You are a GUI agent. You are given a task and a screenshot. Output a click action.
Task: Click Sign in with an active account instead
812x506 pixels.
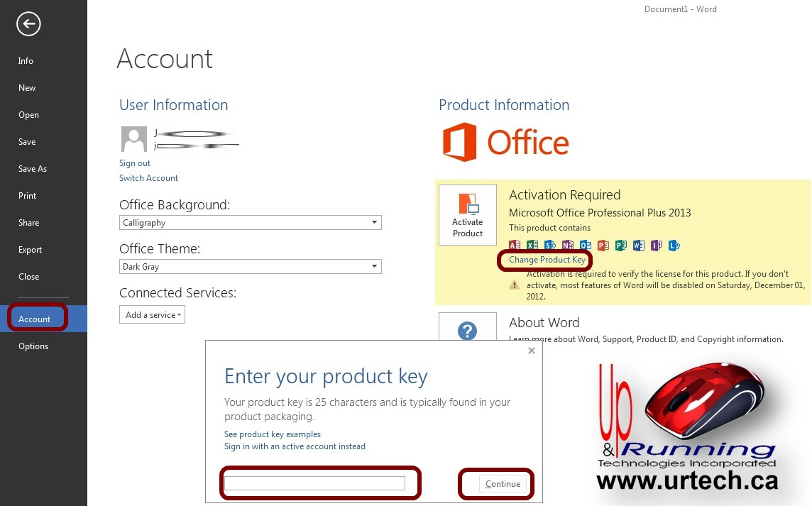tap(295, 446)
